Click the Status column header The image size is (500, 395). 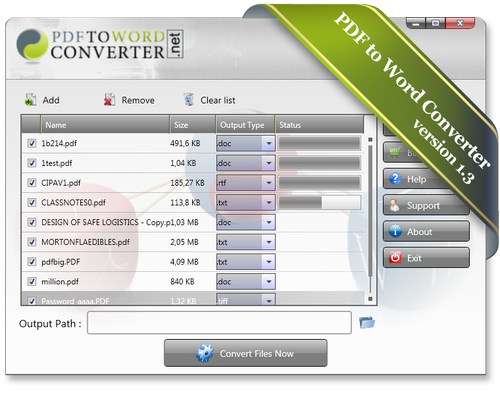coord(319,125)
